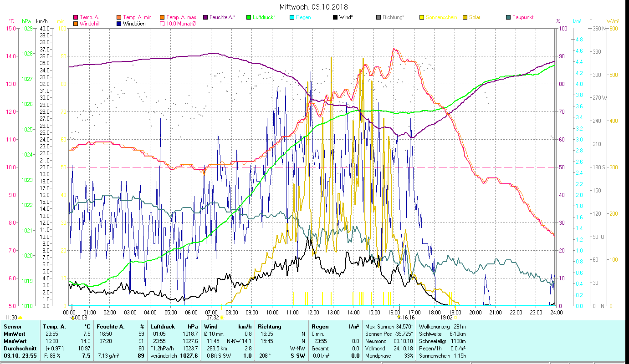The height and width of the screenshot is (364, 629).
Task: Click the 'Sensor' row header
Action: coord(12,327)
